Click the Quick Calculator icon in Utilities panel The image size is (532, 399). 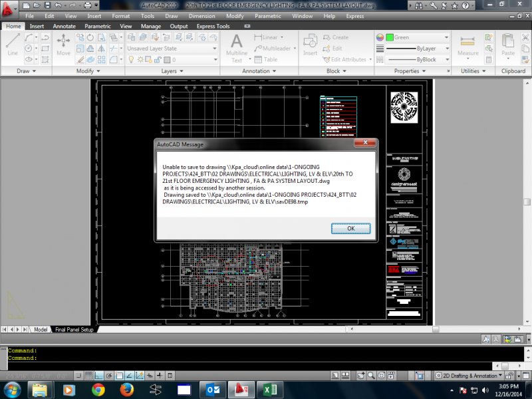click(x=489, y=60)
